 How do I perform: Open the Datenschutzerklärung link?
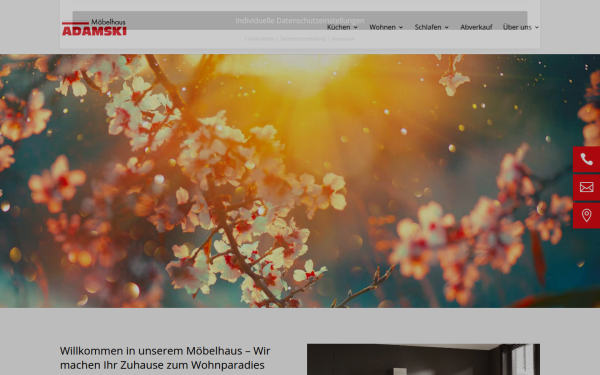tap(303, 39)
